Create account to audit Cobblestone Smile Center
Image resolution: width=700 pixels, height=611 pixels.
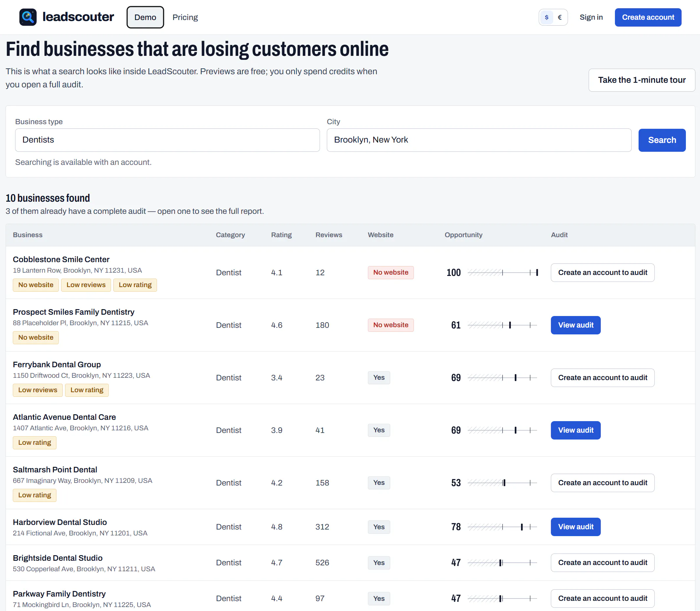point(602,272)
